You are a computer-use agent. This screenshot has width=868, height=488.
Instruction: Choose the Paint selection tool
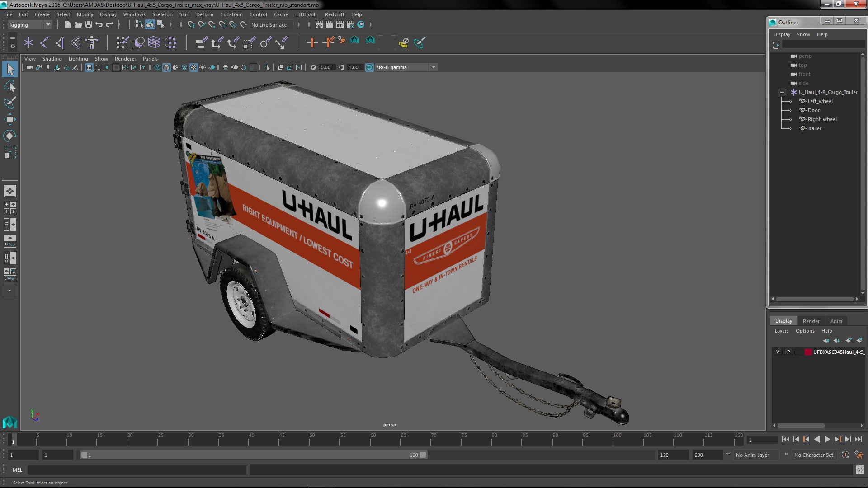point(10,103)
